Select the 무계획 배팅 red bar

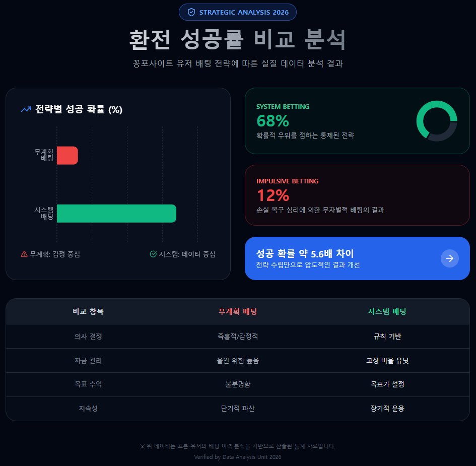pos(67,155)
